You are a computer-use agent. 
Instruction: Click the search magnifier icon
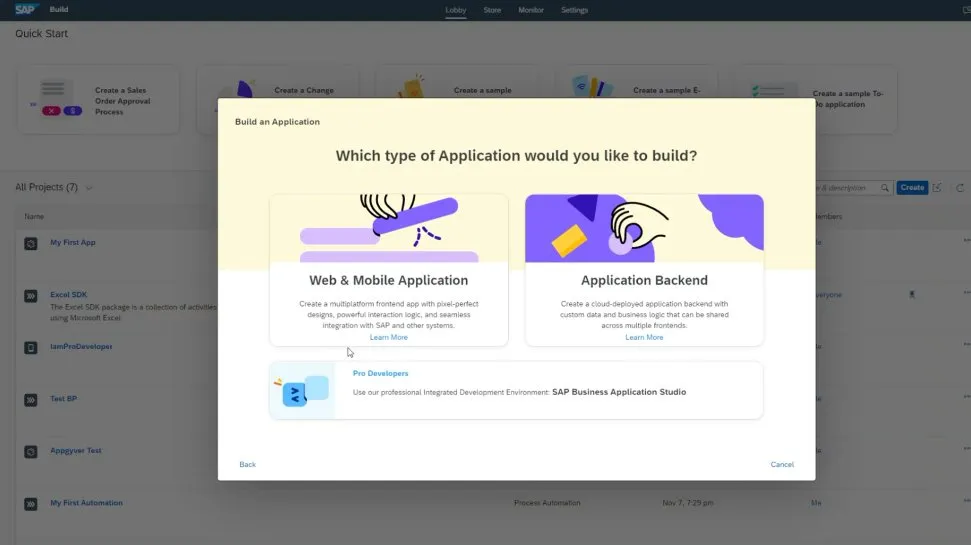(x=885, y=188)
